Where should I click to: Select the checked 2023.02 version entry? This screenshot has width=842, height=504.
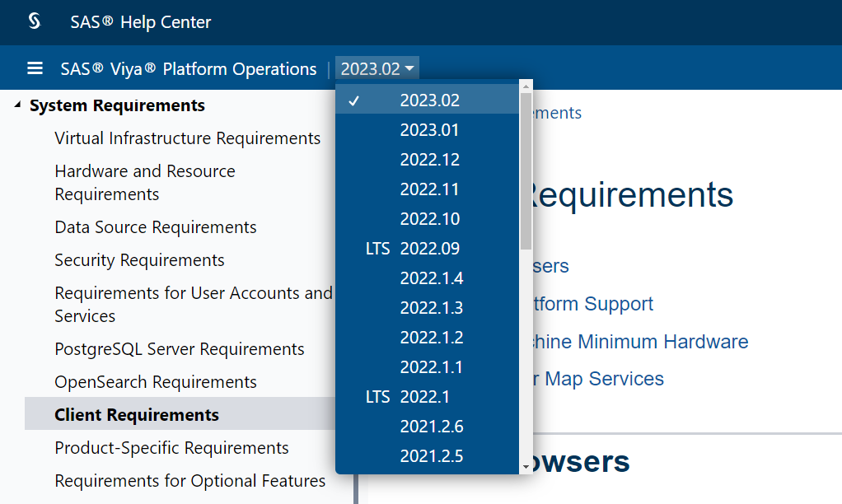(x=429, y=100)
